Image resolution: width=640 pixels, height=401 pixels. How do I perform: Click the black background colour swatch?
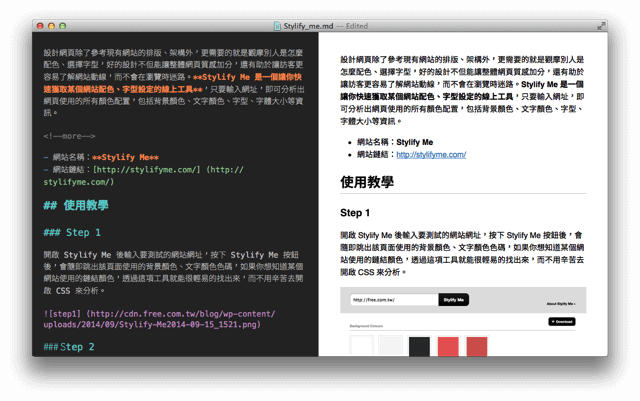[x=419, y=347]
